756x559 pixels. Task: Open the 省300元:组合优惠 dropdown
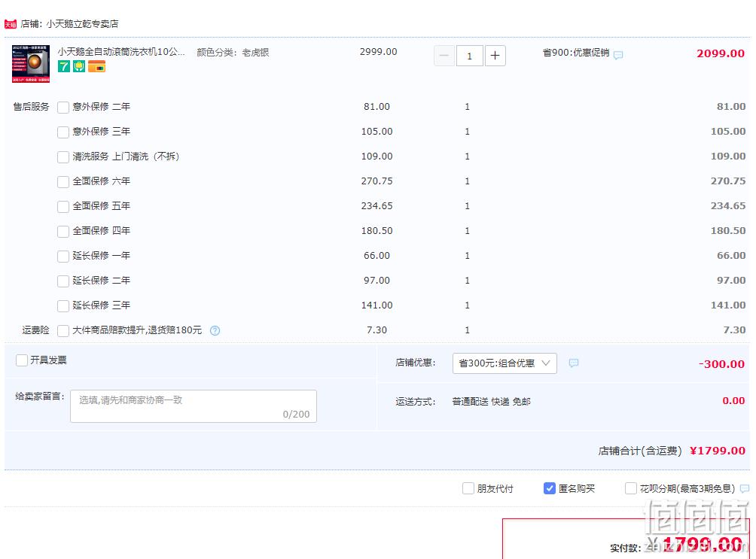[505, 363]
